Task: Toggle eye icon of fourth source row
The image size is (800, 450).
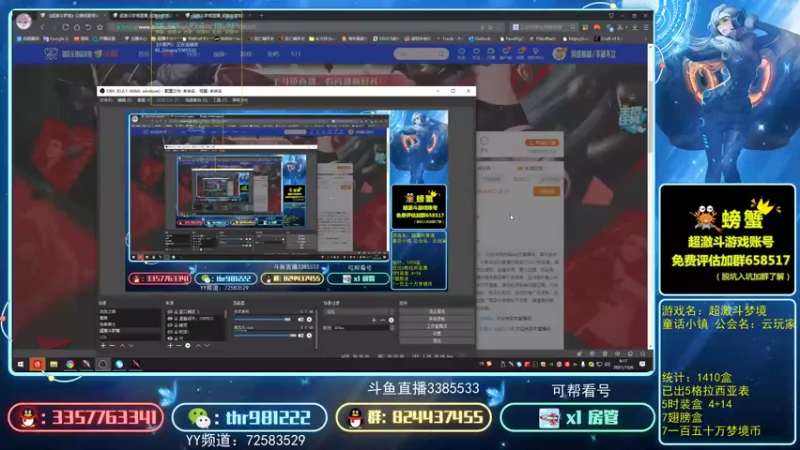Action: [x=169, y=332]
